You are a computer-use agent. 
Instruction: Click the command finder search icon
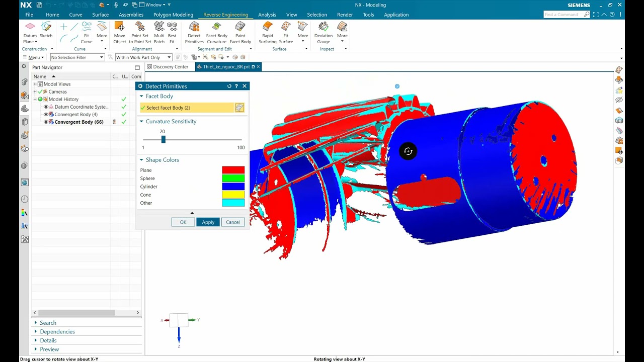click(587, 15)
